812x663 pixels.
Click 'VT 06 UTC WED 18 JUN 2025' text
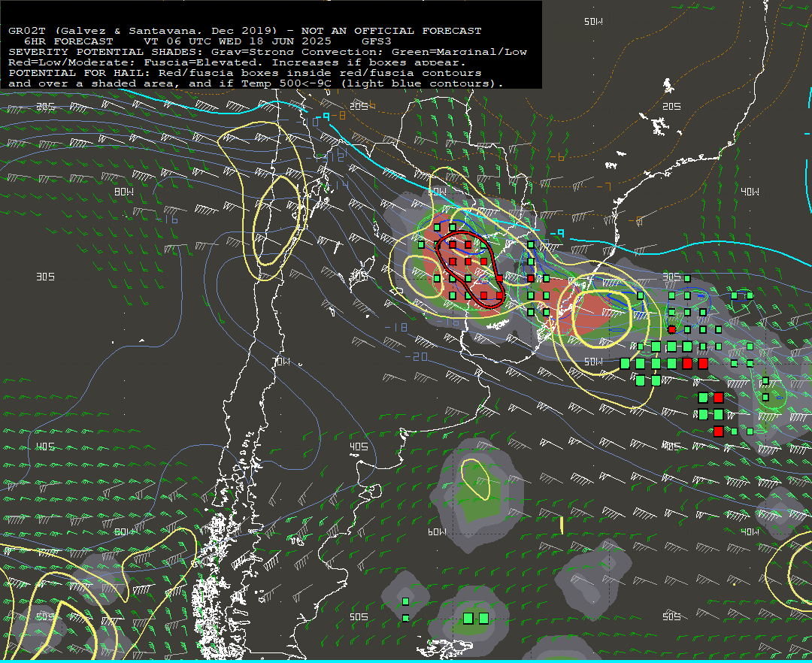237,41
